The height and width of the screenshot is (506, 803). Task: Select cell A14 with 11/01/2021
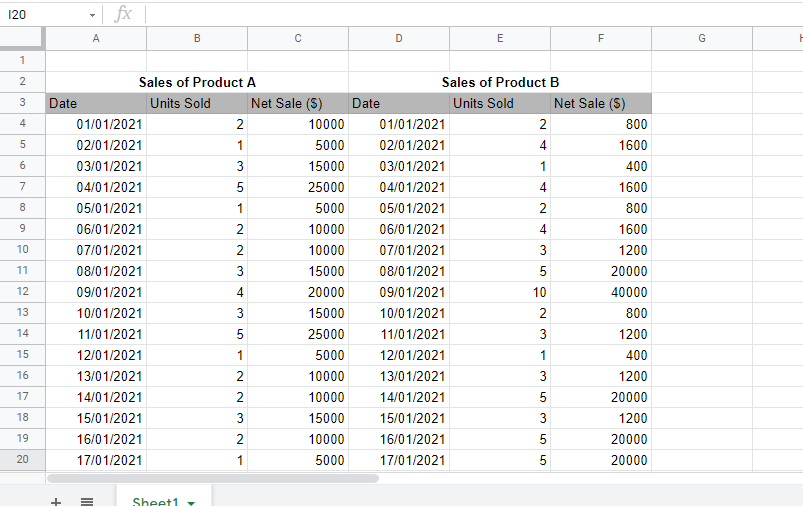[x=96, y=334]
